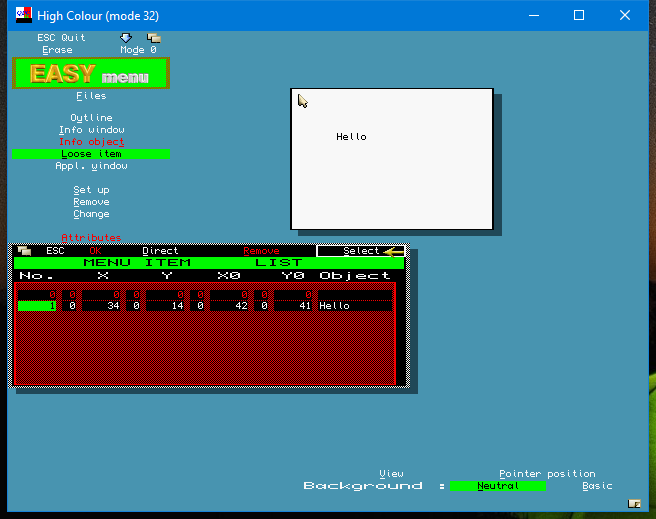Click the red Remove in the list bar
Image resolution: width=656 pixels, height=519 pixels.
click(x=261, y=251)
